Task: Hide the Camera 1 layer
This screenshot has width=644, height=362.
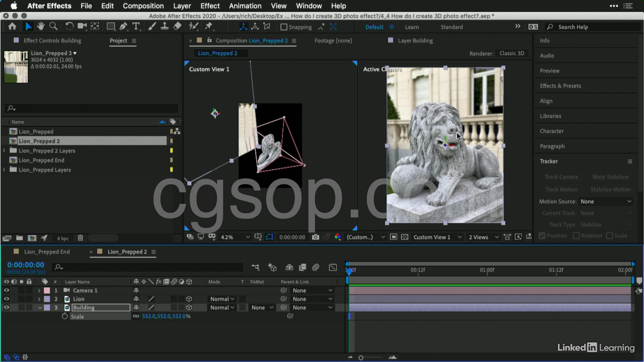Action: point(7,291)
